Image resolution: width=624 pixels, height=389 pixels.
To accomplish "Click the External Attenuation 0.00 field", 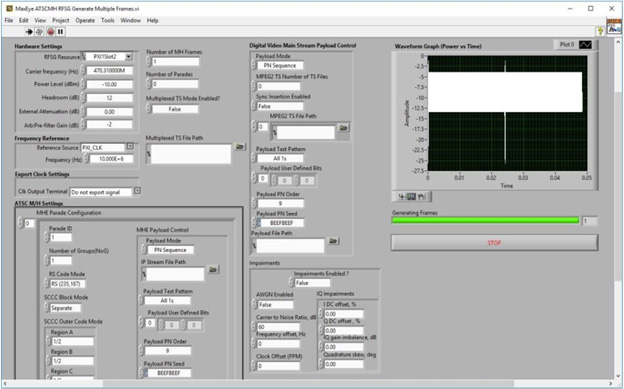I will point(109,112).
